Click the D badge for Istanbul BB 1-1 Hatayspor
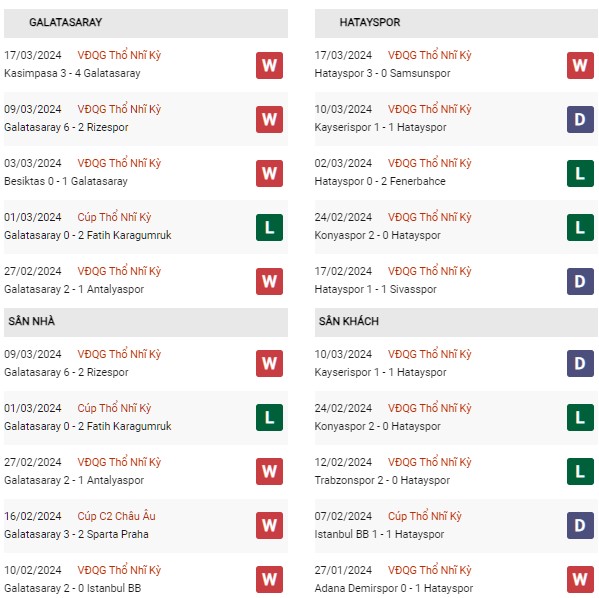This screenshot has width=599, height=598. click(x=580, y=525)
